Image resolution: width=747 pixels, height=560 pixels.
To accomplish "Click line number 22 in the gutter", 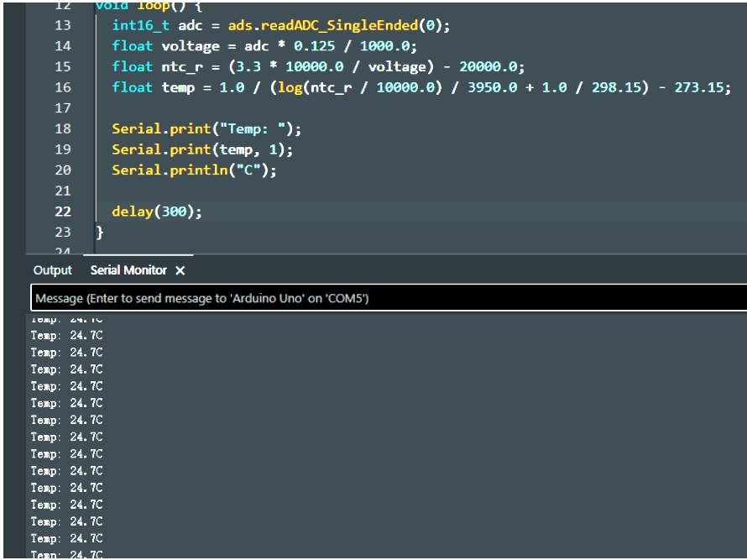I will pyautogui.click(x=63, y=212).
